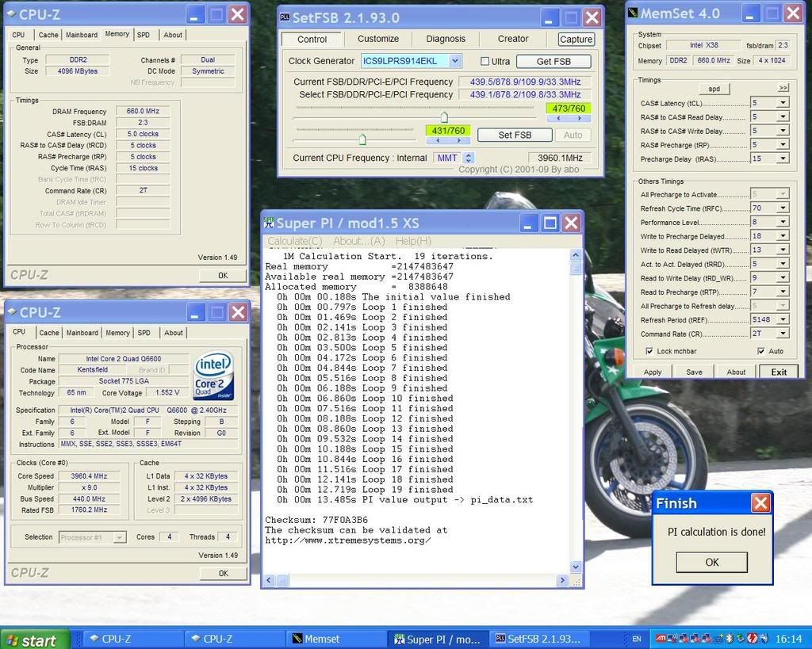Switch to SetFSB taskbar button
The width and height of the screenshot is (812, 649).
(x=539, y=639)
